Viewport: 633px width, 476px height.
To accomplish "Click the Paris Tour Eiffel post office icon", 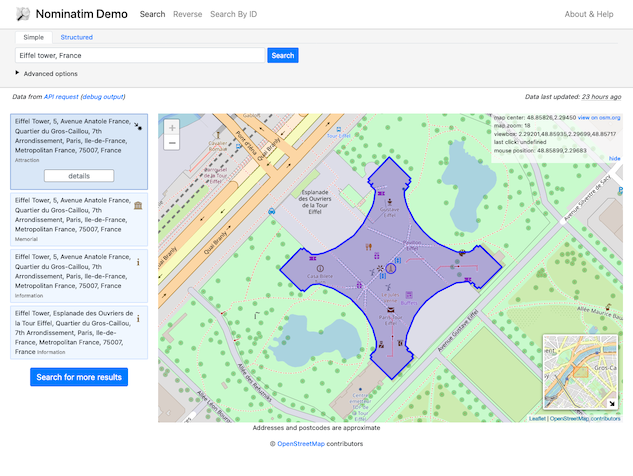I will [390, 310].
